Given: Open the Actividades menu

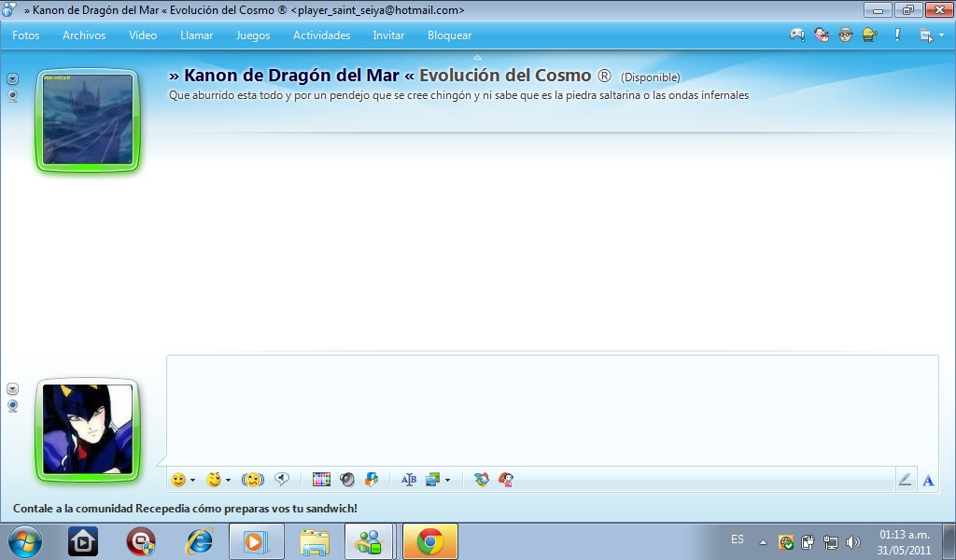Looking at the screenshot, I should point(321,35).
